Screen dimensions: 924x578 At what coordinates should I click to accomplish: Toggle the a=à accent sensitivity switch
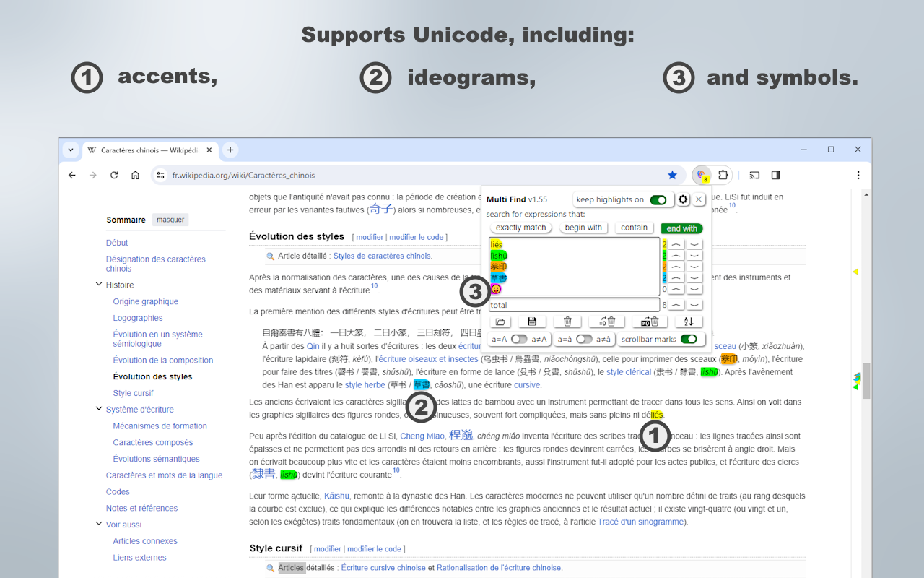[584, 339]
